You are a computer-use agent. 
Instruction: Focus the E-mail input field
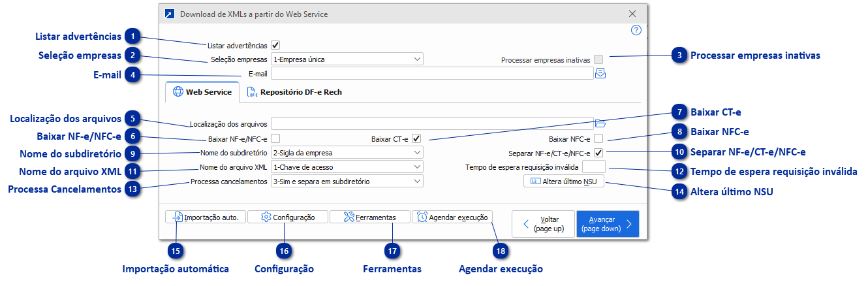coord(432,74)
